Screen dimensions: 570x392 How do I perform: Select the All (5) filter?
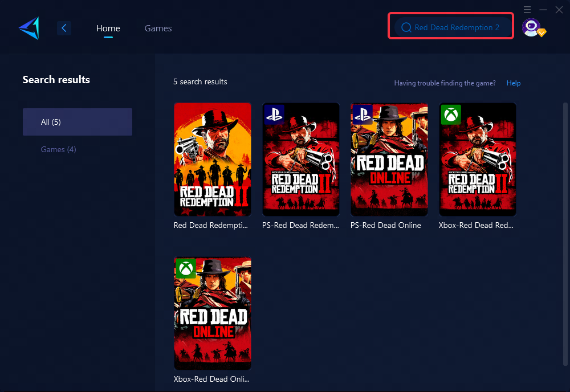(78, 122)
